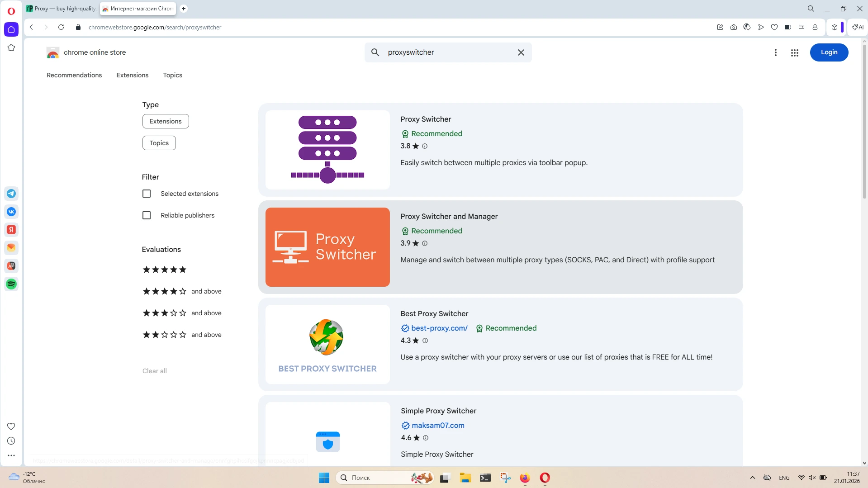This screenshot has width=868, height=488.
Task: Open Aria AI panel
Action: pos(858,27)
